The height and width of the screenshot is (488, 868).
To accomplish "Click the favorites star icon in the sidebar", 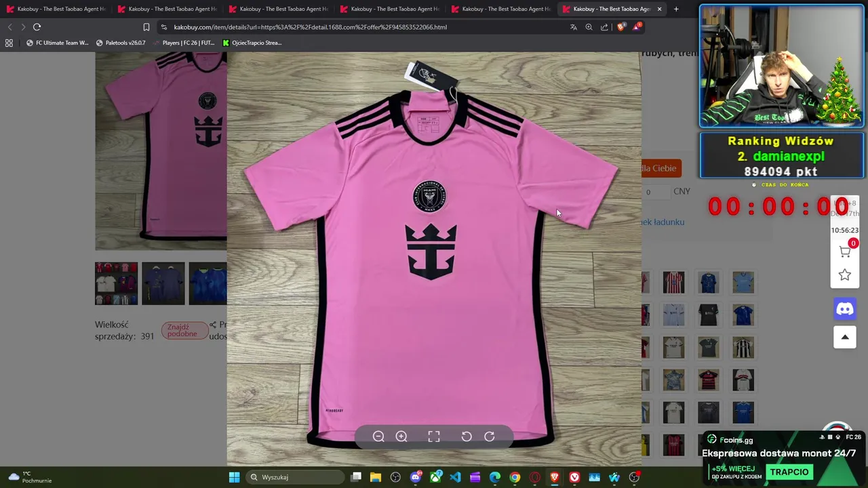I will tap(845, 274).
